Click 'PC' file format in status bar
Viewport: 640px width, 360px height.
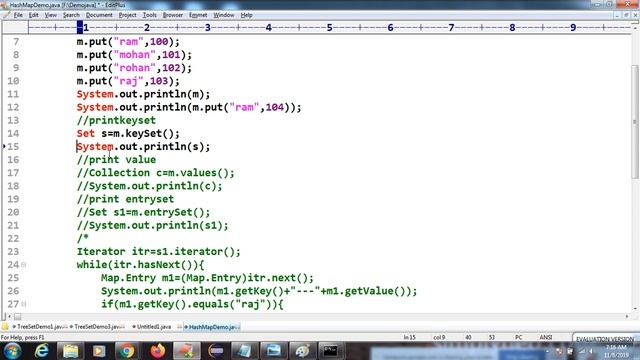coord(519,338)
